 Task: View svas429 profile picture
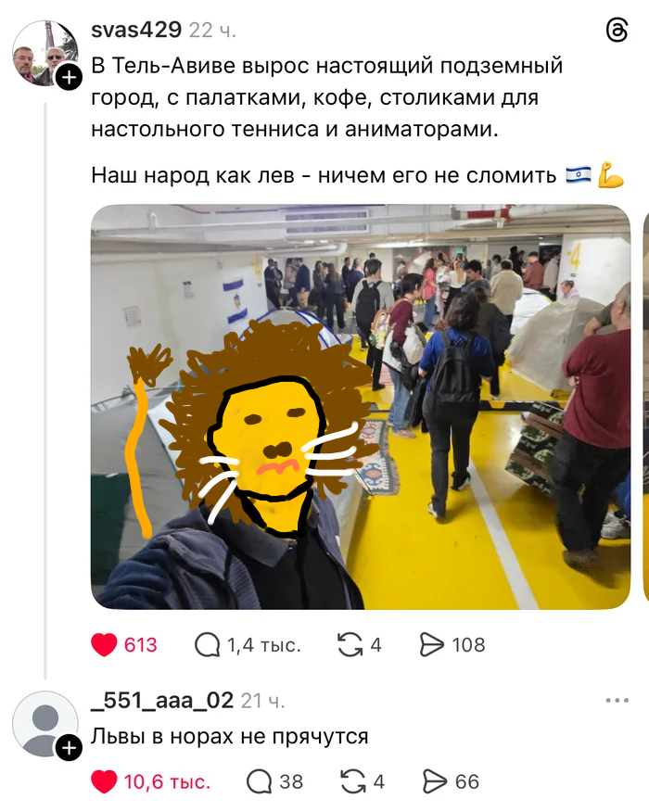click(45, 53)
